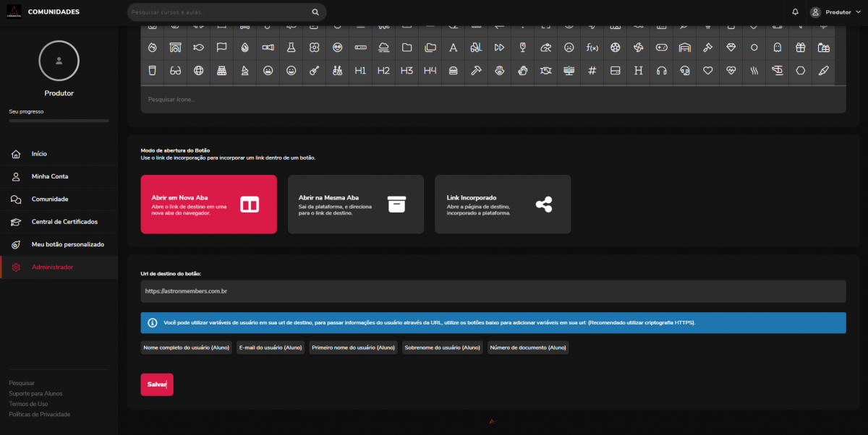Screen dimensions: 868x435
Task: Choose the gift box icon
Action: click(800, 48)
